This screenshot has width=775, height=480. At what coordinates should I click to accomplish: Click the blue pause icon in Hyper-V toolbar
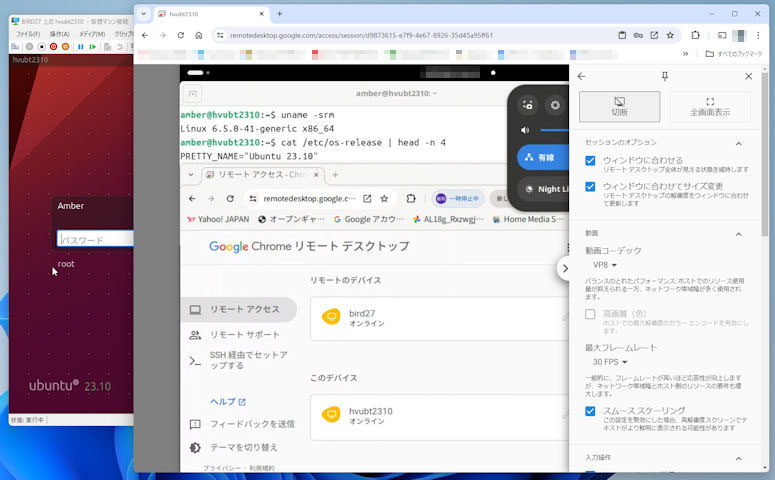pyautogui.click(x=81, y=46)
